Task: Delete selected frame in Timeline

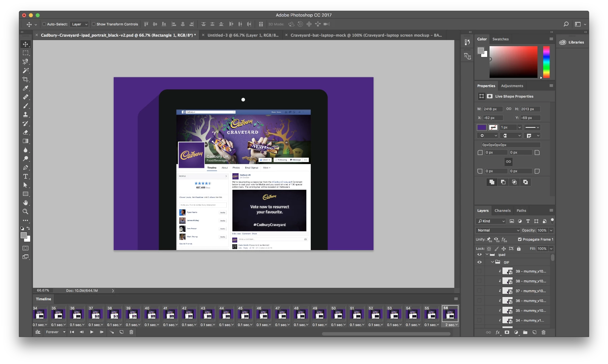Action: pyautogui.click(x=131, y=332)
